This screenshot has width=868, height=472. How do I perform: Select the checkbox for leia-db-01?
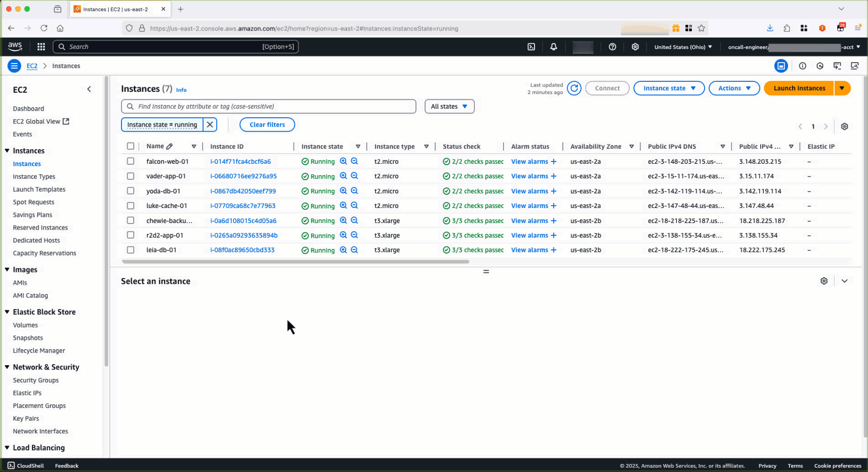130,250
